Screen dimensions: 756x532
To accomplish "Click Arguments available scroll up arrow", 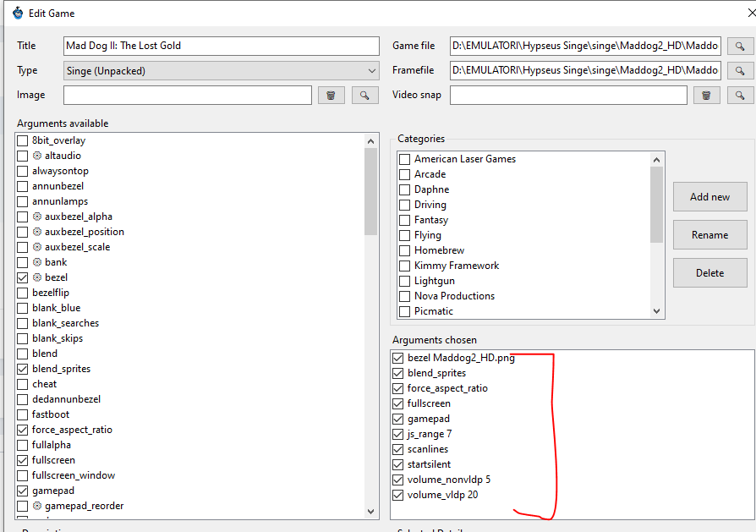I will (370, 141).
